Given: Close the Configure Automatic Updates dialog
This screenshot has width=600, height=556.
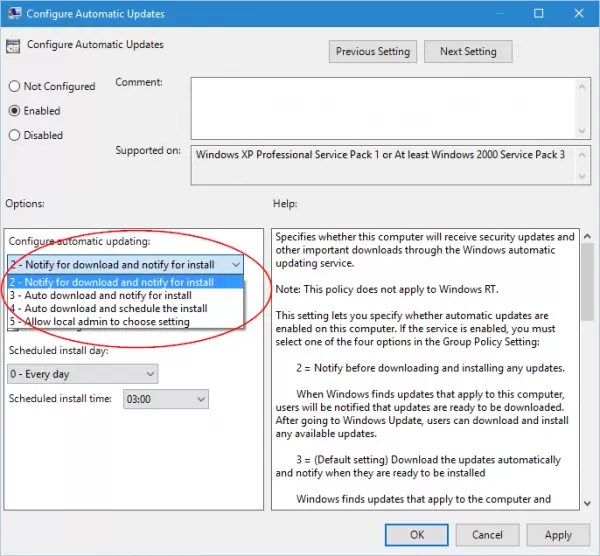Looking at the screenshot, I should coord(579,13).
